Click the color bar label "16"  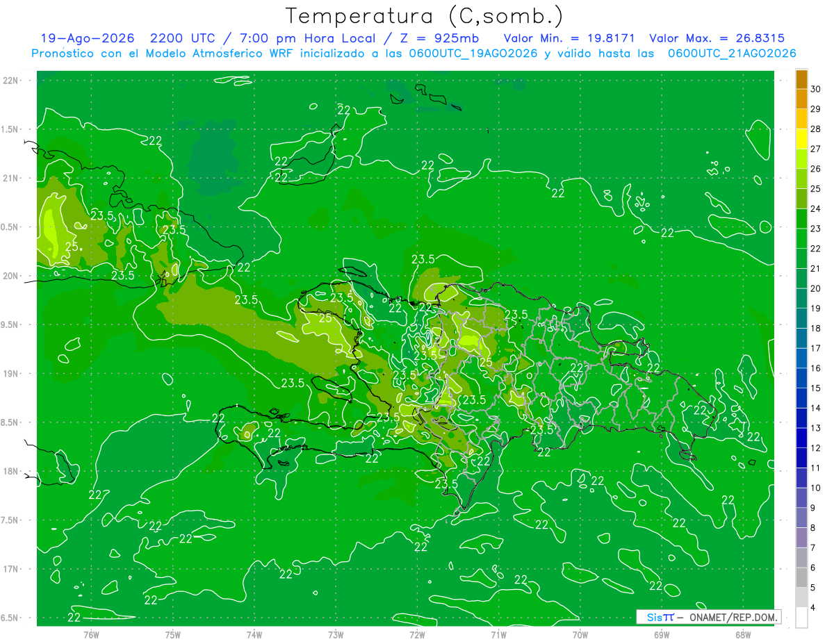click(815, 368)
